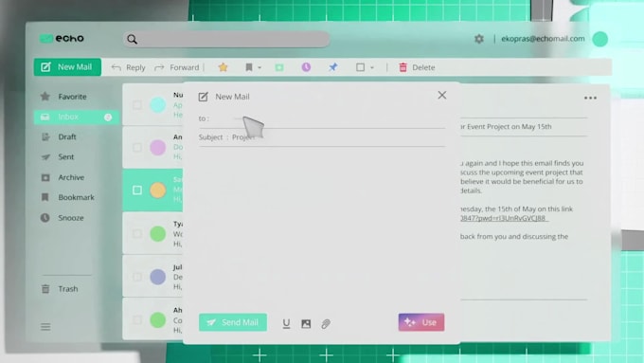The height and width of the screenshot is (363, 644).
Task: Toggle the select-all checkbox in toolbar
Action: pyautogui.click(x=360, y=67)
